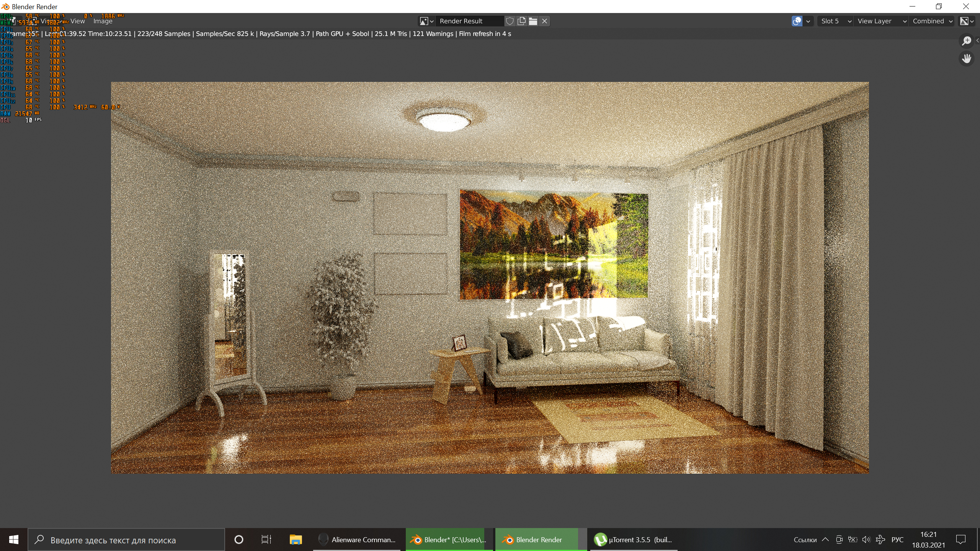
Task: Open File Explorer from the taskbar
Action: coord(296,540)
